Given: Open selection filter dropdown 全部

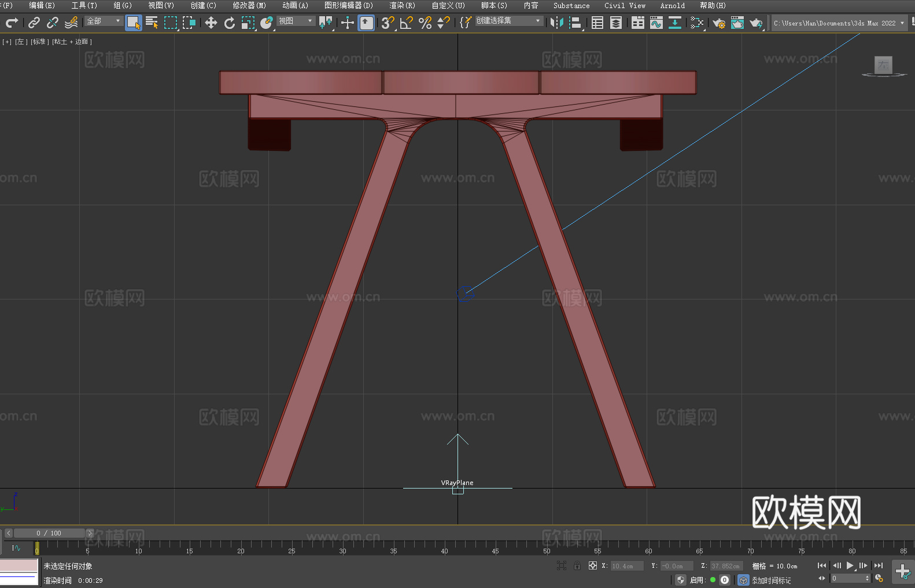Looking at the screenshot, I should point(104,21).
